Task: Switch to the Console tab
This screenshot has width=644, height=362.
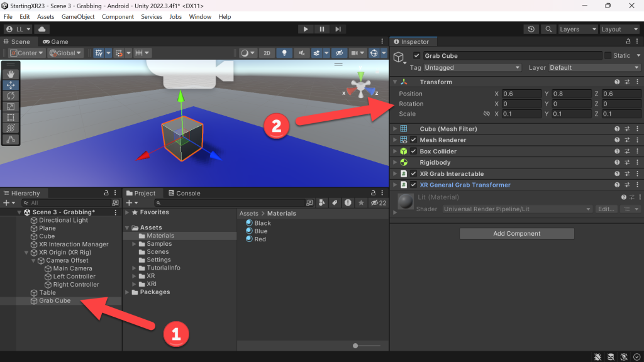Action: pos(184,194)
